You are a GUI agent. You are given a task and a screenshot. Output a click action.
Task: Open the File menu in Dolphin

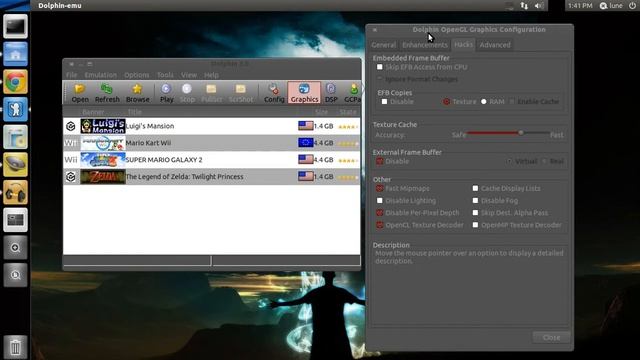pos(71,75)
